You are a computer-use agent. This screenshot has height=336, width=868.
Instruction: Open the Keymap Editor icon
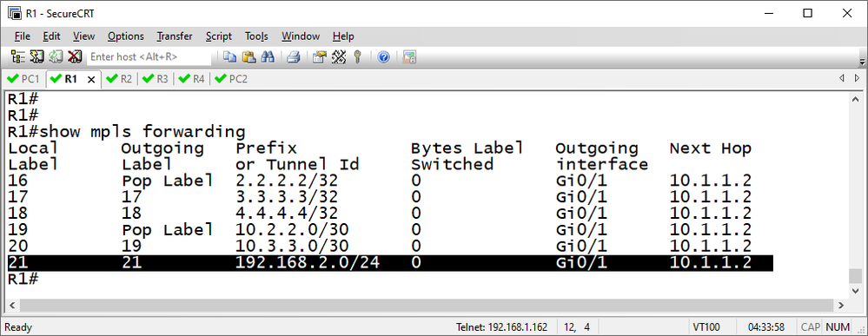[338, 56]
